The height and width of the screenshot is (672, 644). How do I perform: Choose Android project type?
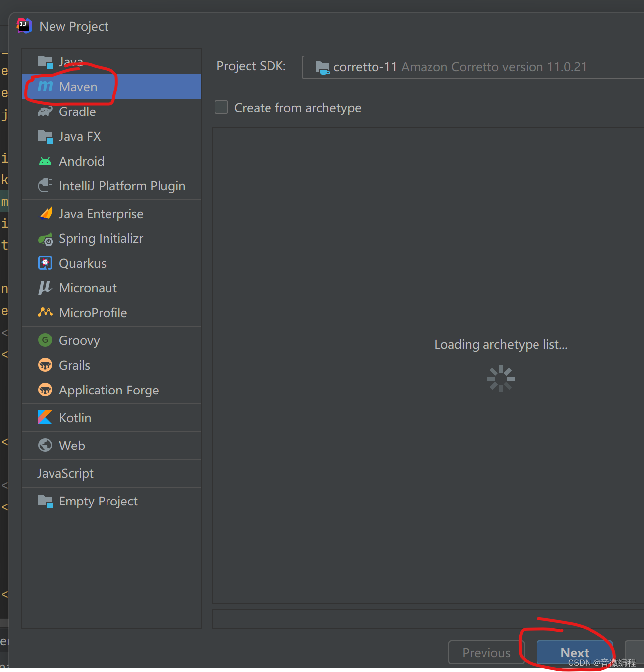pyautogui.click(x=111, y=161)
